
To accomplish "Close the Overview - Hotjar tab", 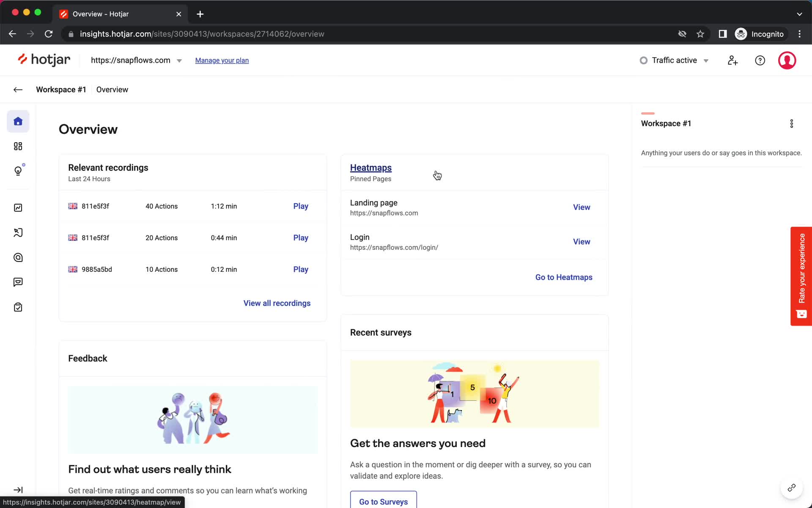I will [x=179, y=14].
